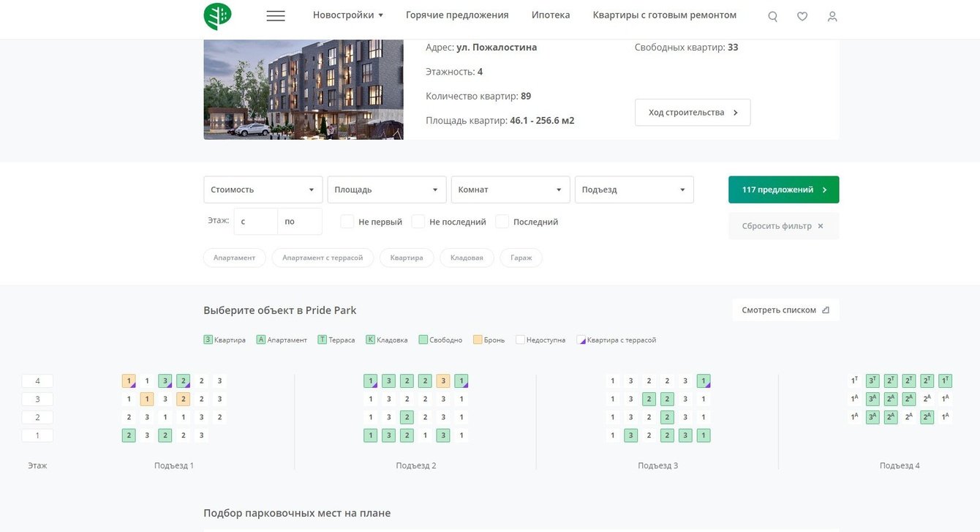Open favorites via heart icon
The width and height of the screenshot is (980, 532).
[802, 16]
